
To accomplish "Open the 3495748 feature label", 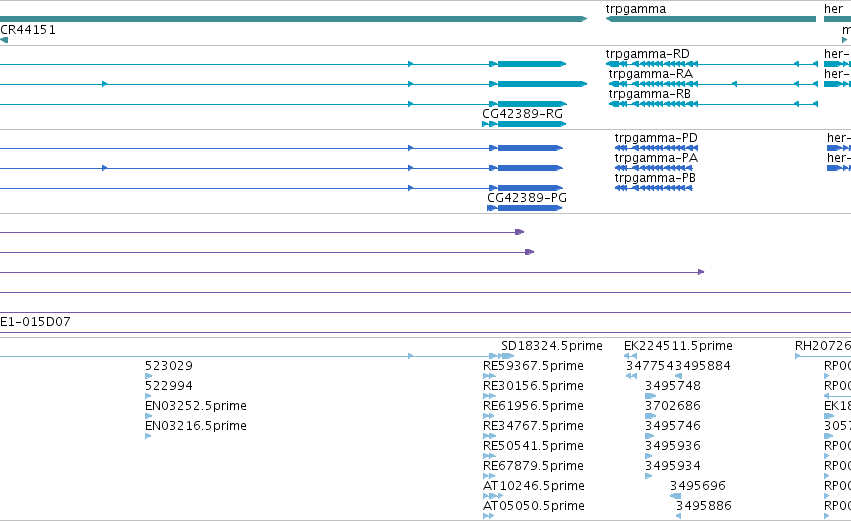I will tap(672, 386).
